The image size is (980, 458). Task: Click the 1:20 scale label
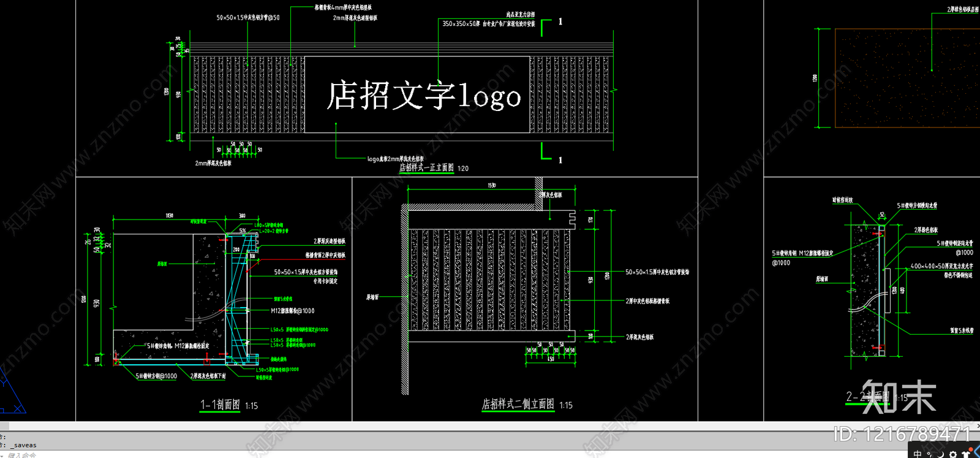463,169
